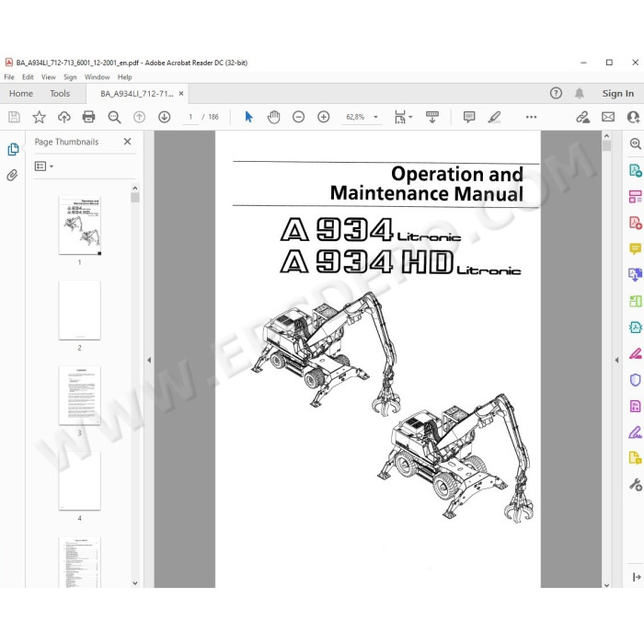
Task: Select page 2 thumbnail
Action: coord(80,310)
